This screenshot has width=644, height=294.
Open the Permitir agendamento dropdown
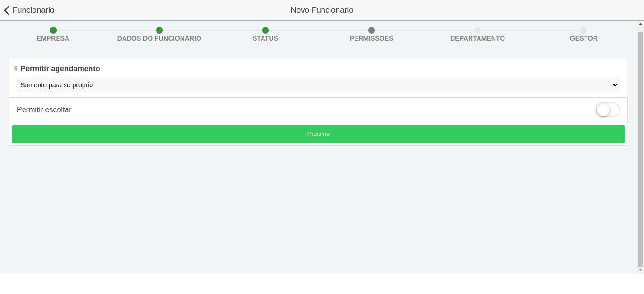coord(318,85)
